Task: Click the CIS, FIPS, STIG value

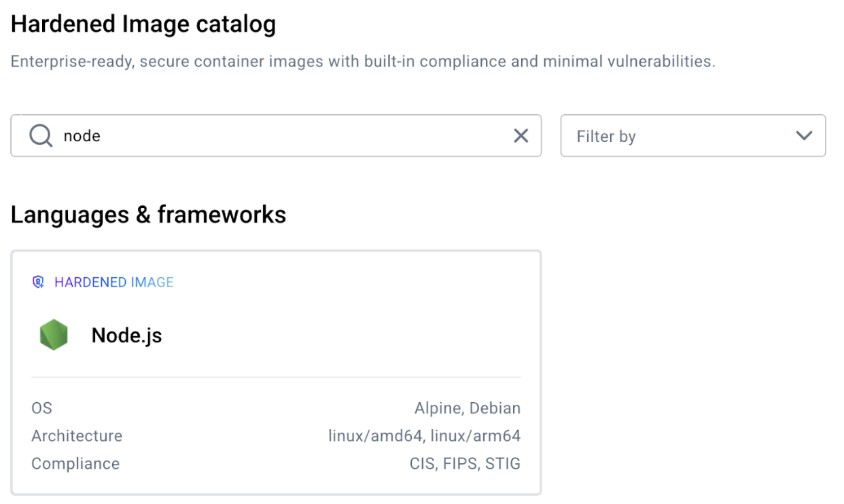Action: click(x=465, y=464)
